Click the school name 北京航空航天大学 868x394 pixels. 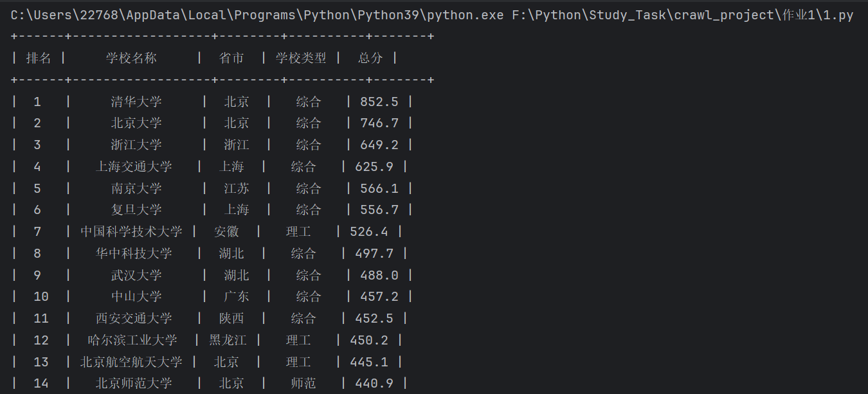[x=131, y=362]
